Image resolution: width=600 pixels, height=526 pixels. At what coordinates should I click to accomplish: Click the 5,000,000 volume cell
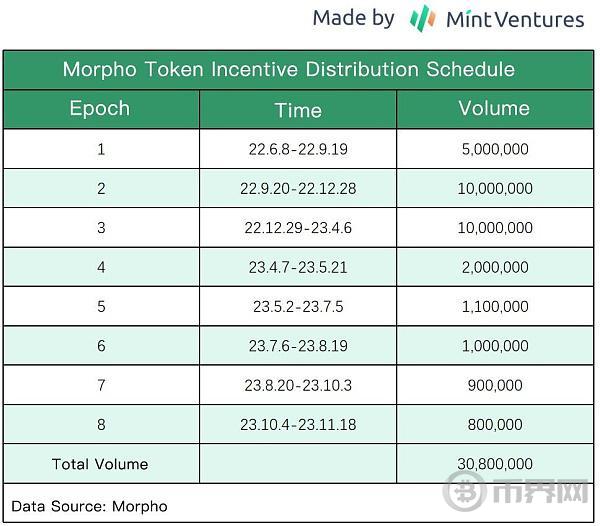pos(494,149)
